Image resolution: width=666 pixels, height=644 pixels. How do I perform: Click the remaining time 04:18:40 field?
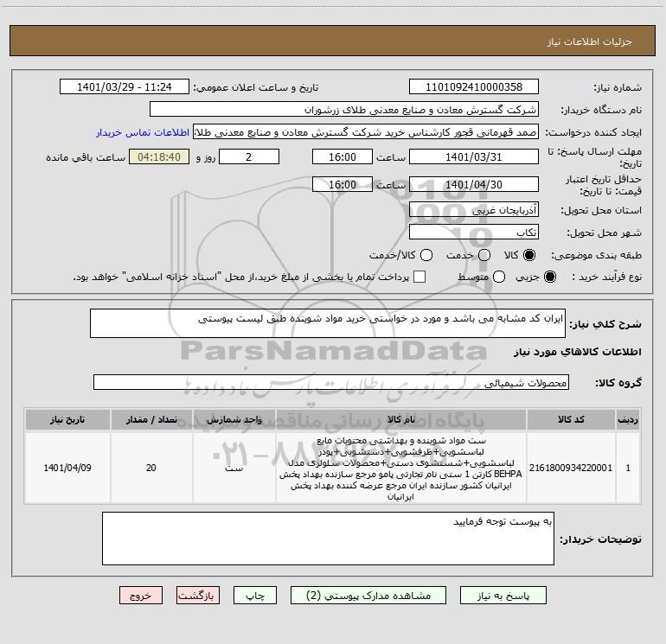click(x=159, y=156)
